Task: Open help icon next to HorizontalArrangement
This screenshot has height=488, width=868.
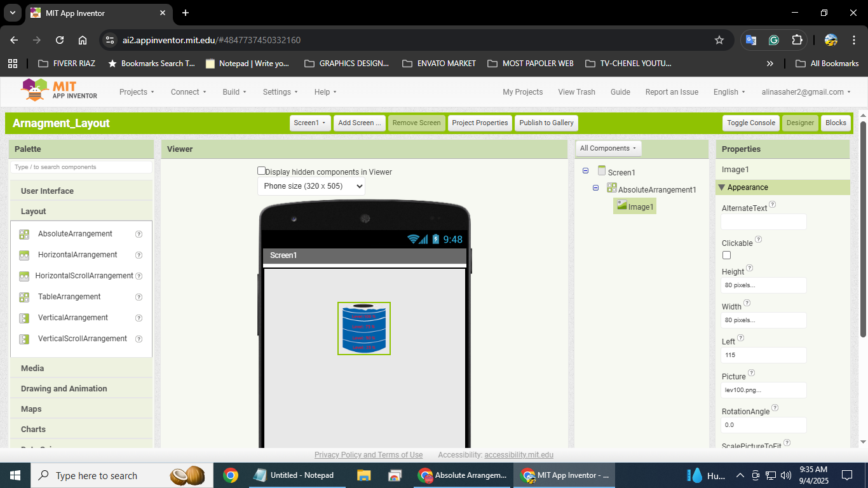Action: click(x=139, y=255)
